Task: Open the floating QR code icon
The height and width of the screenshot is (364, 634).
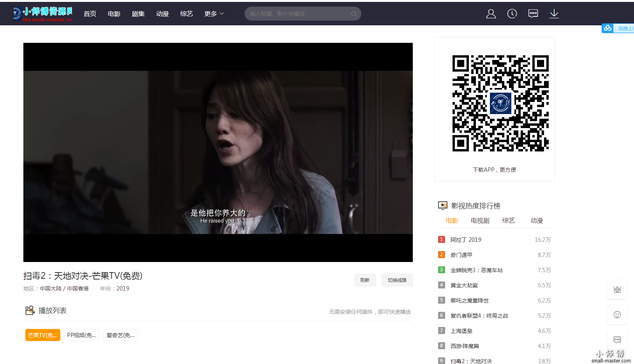Action: [617, 289]
